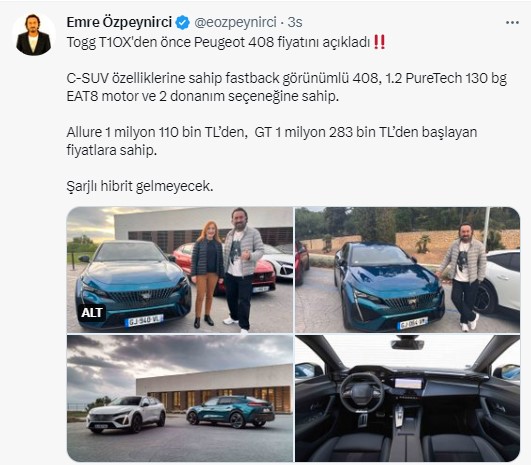
Task: Click the Allure and GT price paragraph
Action: point(272,141)
